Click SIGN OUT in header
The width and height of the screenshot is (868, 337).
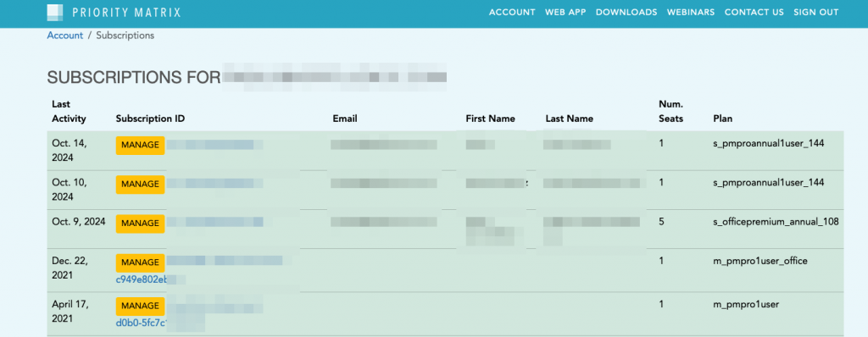pos(816,12)
